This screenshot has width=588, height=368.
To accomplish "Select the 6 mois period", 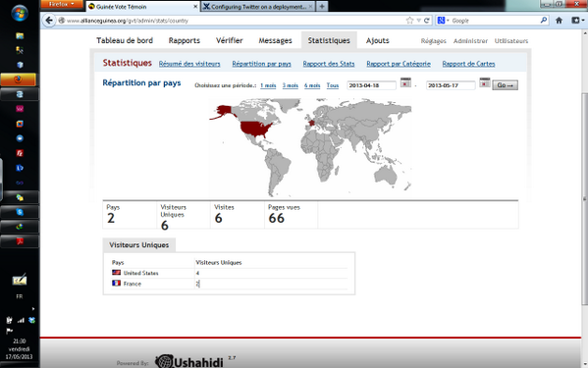I will [x=312, y=85].
